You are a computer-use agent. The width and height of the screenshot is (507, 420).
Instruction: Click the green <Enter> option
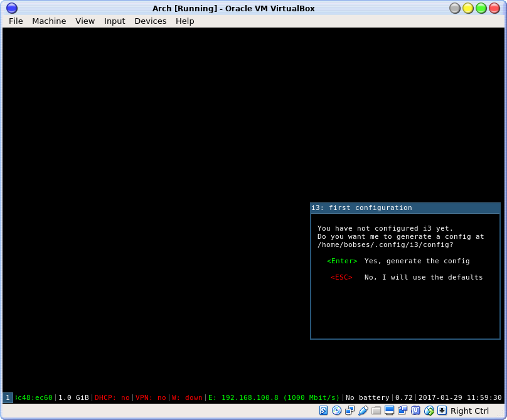point(342,261)
